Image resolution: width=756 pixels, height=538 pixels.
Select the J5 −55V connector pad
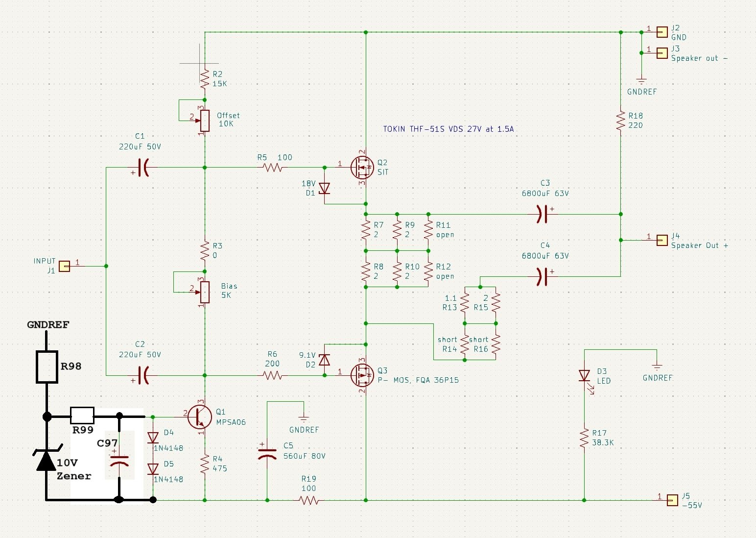click(673, 500)
